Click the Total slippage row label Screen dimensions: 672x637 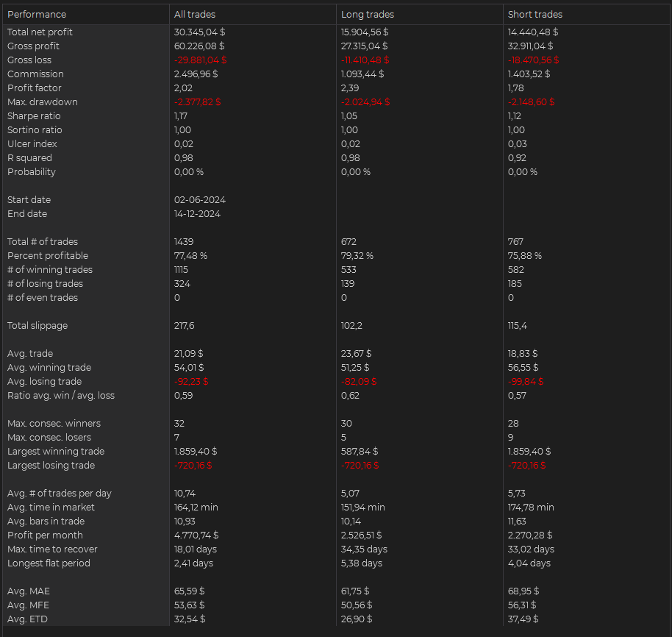(x=37, y=325)
